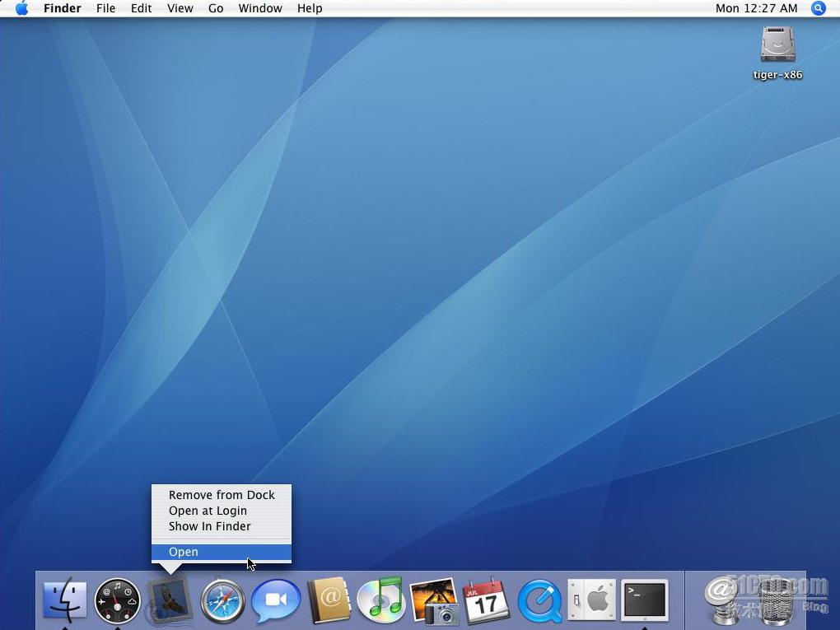Open the Finder application menu
Viewport: 840px width, 630px height.
click(62, 8)
